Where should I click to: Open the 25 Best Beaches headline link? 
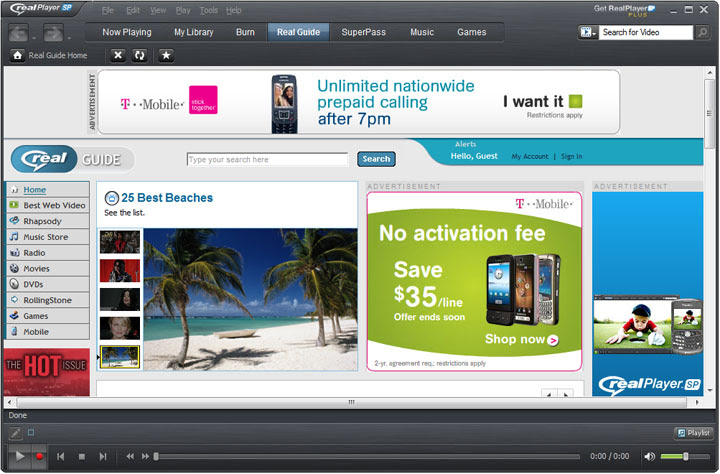click(x=167, y=198)
